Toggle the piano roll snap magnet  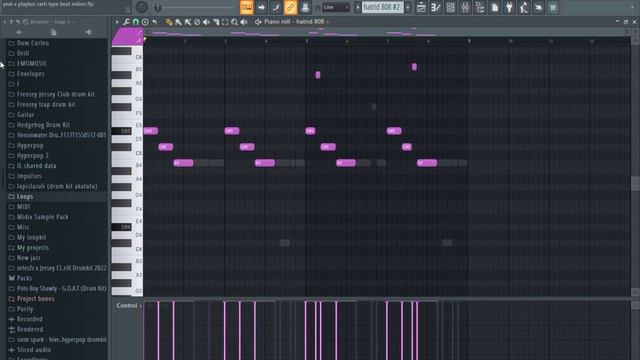click(x=136, y=22)
